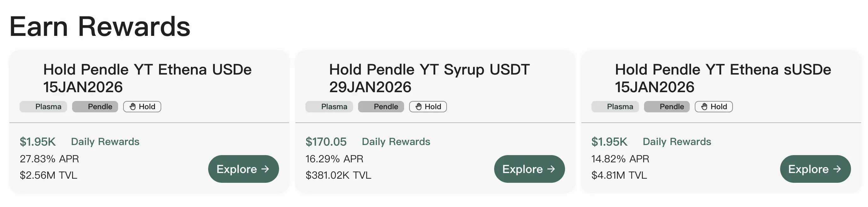The image size is (868, 207).
Task: Click the $4.81M TVL figure
Action: coord(619,175)
